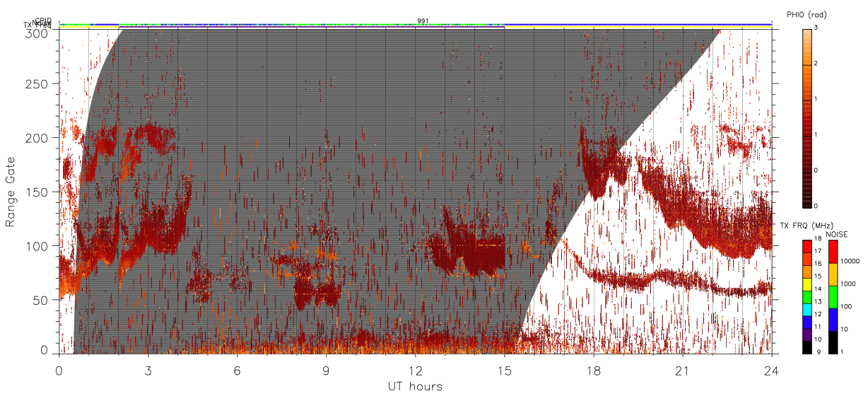Select the yellow 14–15 MHz TX FRQ swatch
Viewport: 868px width, 401px height.
click(x=807, y=284)
